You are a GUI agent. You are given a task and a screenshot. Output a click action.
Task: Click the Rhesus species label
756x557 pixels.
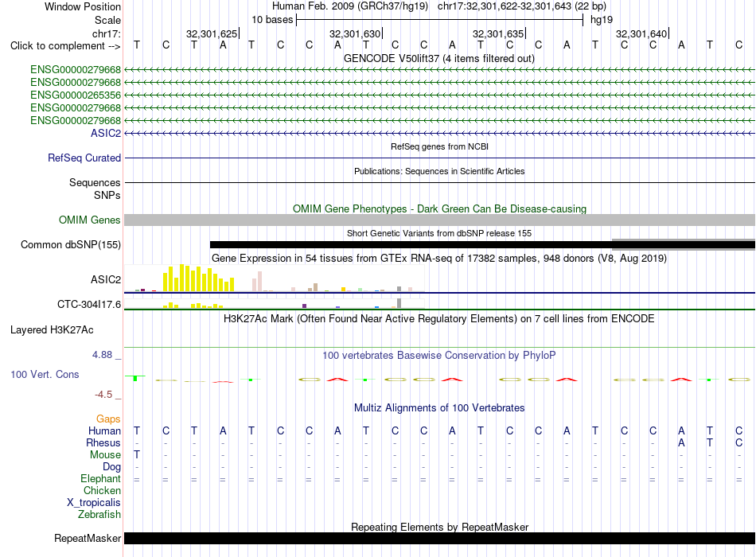point(103,442)
